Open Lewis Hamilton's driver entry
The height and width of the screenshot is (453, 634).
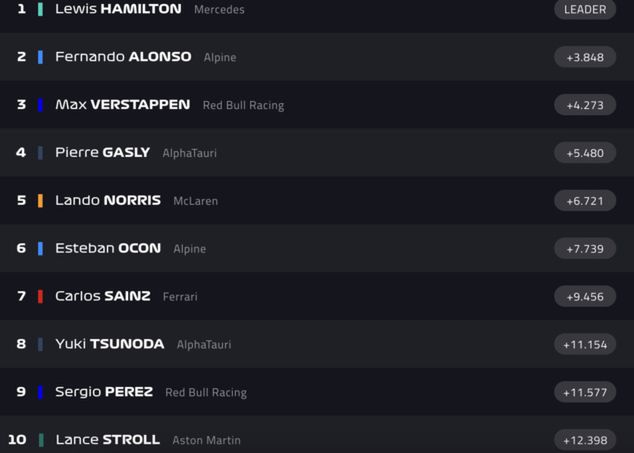pos(118,9)
